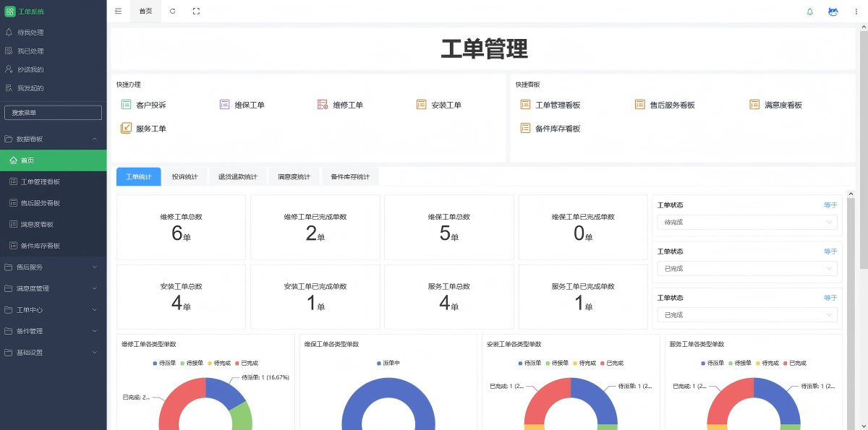Image resolution: width=868 pixels, height=430 pixels.
Task: Focus the 搜索菜单 search box
Action: 54,113
